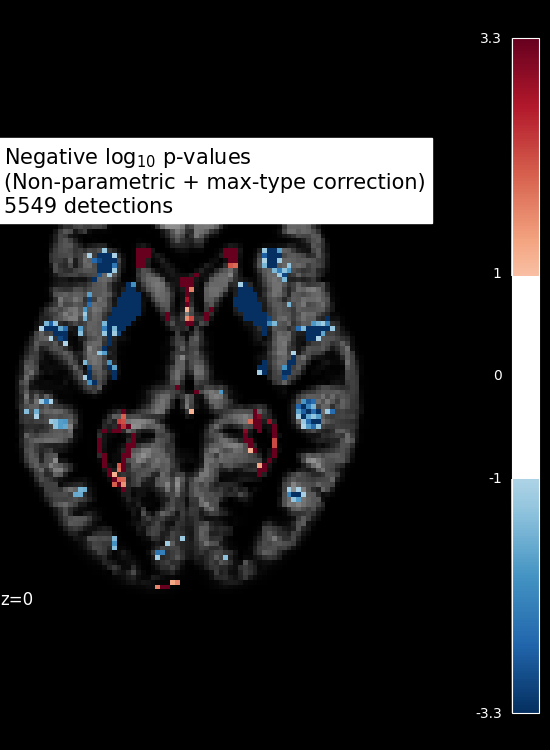The height and width of the screenshot is (750, 550).
Task: Click the large dark blue right insula cluster
Action: pyautogui.click(x=252, y=306)
